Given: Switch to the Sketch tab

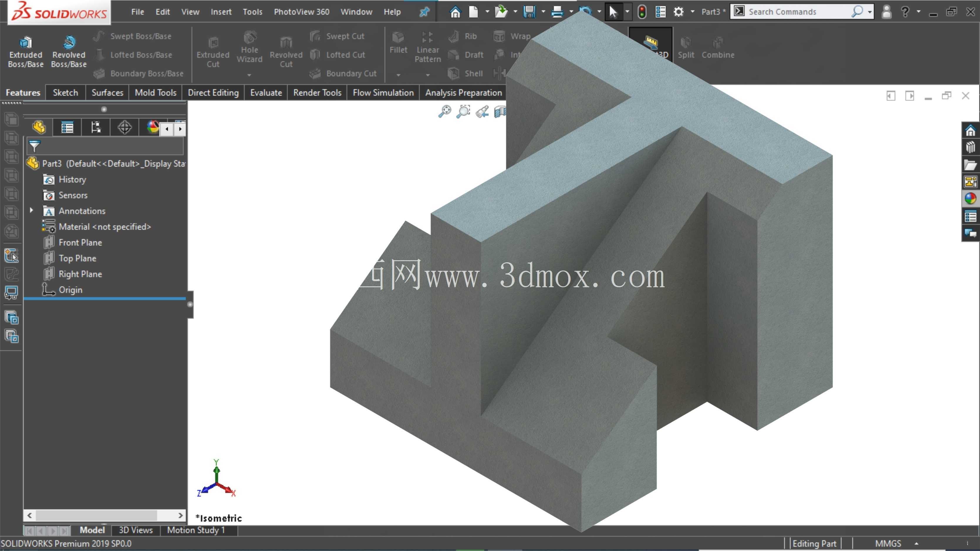Looking at the screenshot, I should [x=65, y=92].
